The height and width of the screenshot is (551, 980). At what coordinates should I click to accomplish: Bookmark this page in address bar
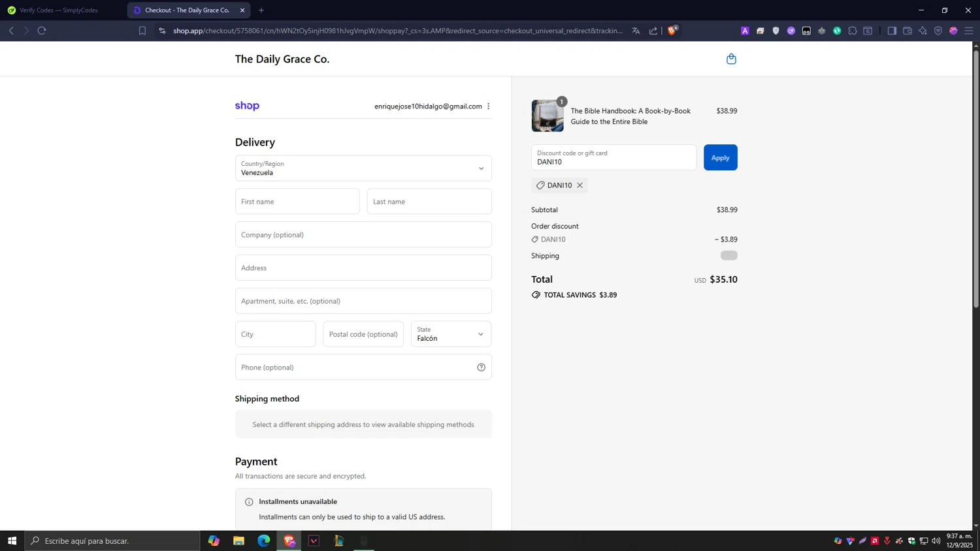point(142,31)
